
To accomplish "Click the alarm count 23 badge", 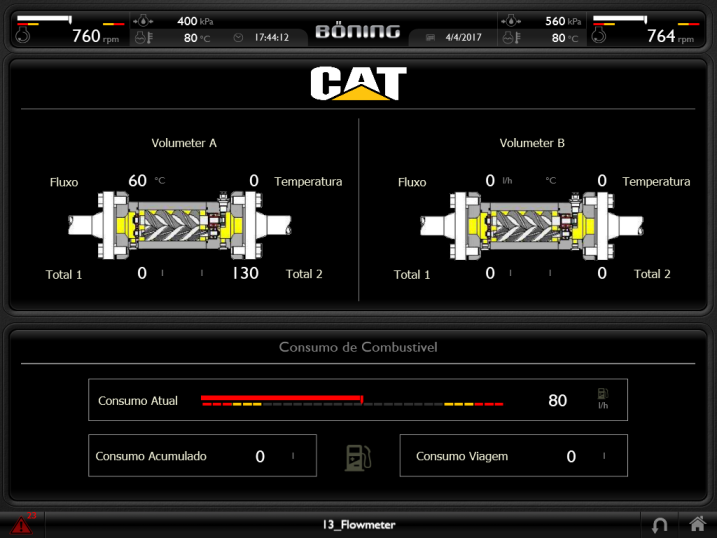I will pos(31,516).
